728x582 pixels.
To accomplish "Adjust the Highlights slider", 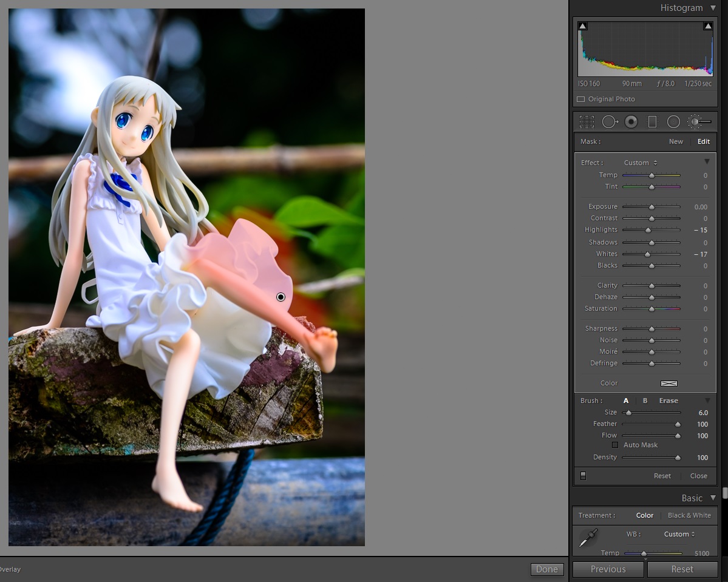I will (x=648, y=230).
